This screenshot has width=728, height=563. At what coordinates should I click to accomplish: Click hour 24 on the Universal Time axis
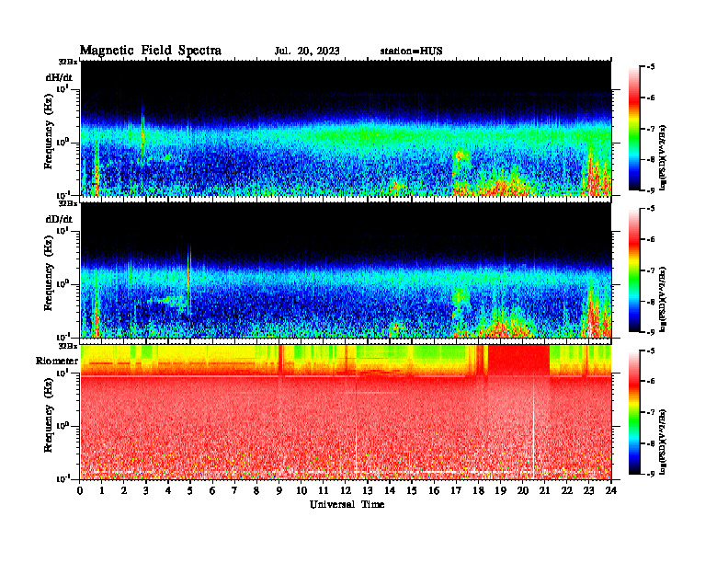[611, 490]
